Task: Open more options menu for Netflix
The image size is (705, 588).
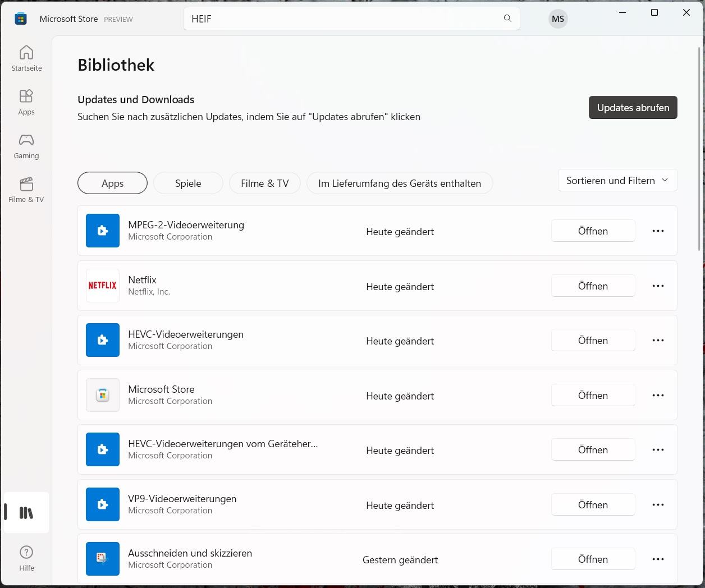Action: (658, 286)
